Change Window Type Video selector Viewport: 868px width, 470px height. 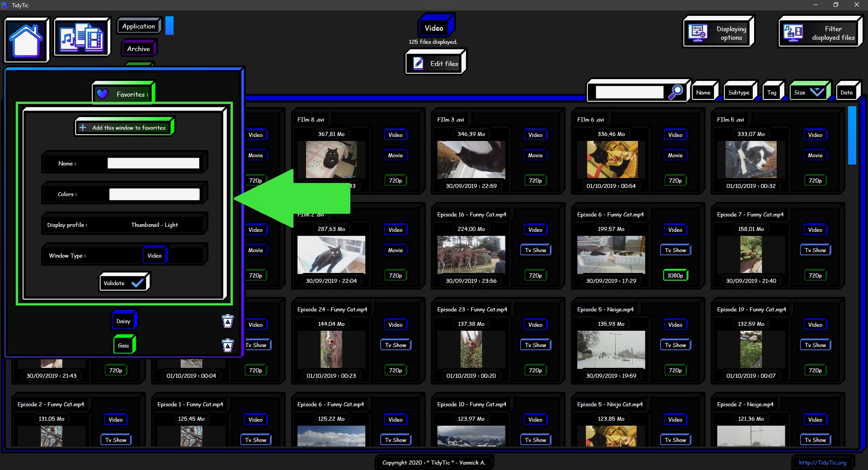(x=155, y=255)
